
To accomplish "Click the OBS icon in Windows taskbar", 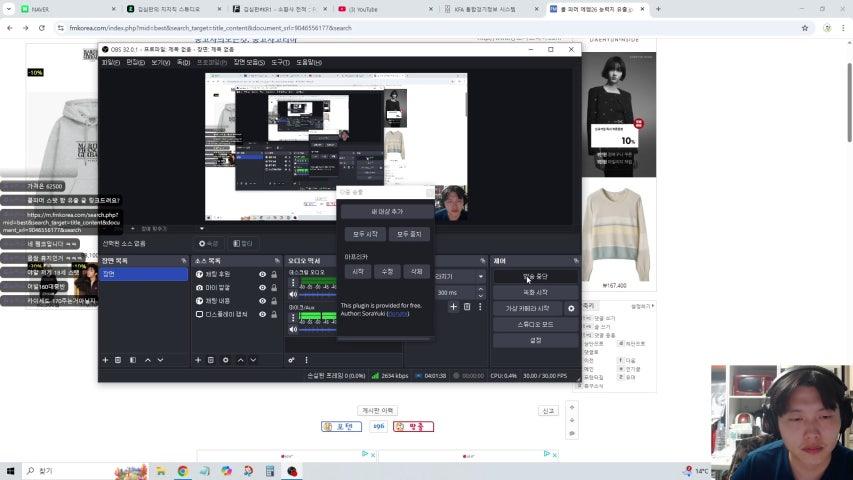I will coord(292,471).
